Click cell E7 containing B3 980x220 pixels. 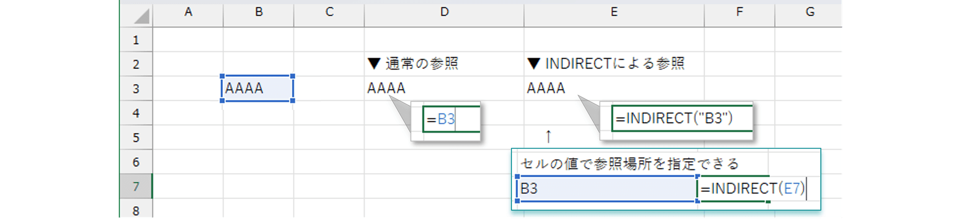pyautogui.click(x=607, y=188)
